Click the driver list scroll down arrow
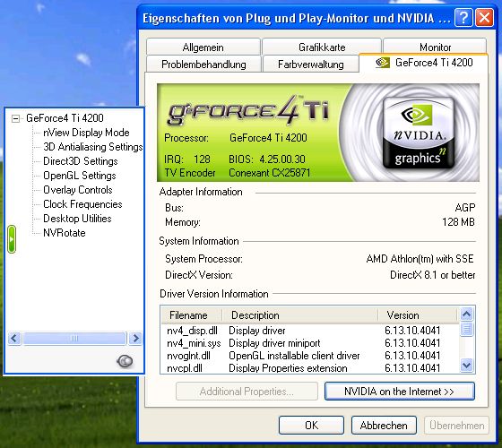Screen dimensions: 502x448 tap(466, 366)
